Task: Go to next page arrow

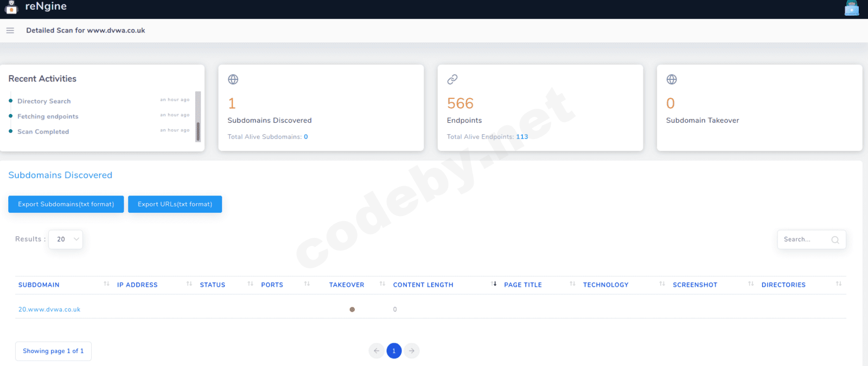Action: pyautogui.click(x=412, y=351)
